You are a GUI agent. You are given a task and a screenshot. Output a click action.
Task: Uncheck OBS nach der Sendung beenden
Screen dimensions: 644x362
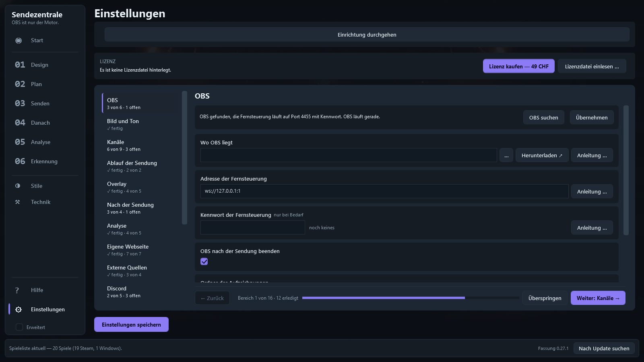point(204,261)
